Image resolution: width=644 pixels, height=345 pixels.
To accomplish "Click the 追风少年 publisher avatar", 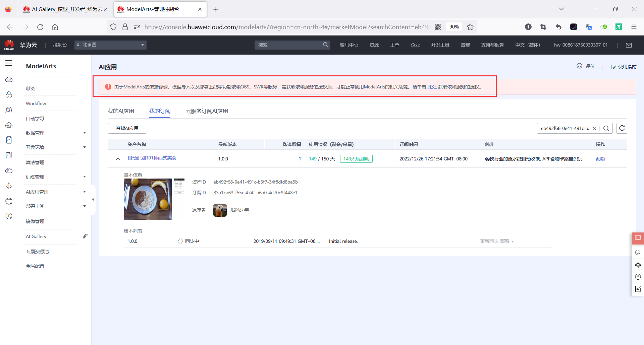I will pos(220,210).
